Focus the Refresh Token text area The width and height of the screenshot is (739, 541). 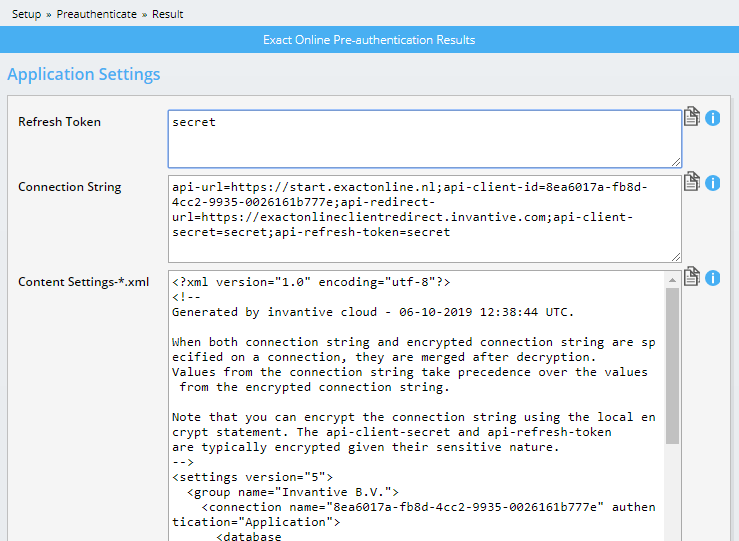tap(425, 139)
